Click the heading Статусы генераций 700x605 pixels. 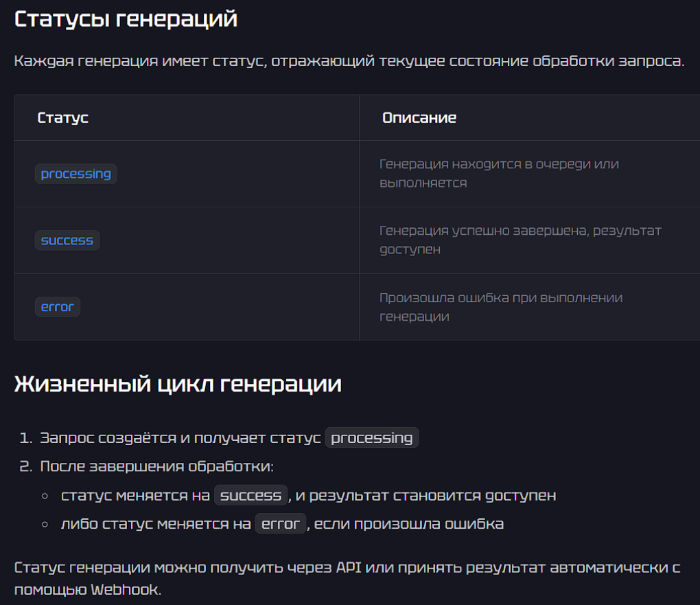125,19
